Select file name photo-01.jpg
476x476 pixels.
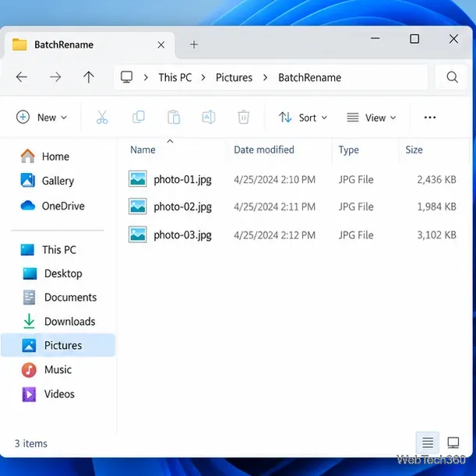coord(182,179)
